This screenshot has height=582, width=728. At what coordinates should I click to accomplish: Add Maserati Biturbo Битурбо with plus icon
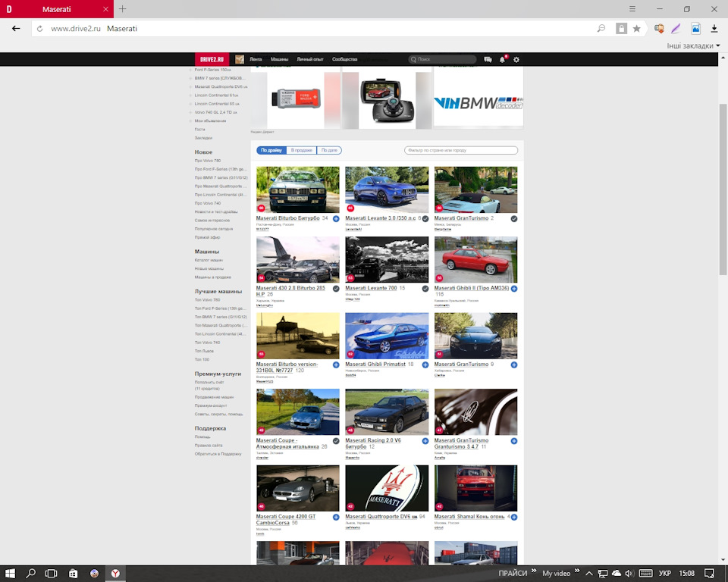[x=336, y=218]
